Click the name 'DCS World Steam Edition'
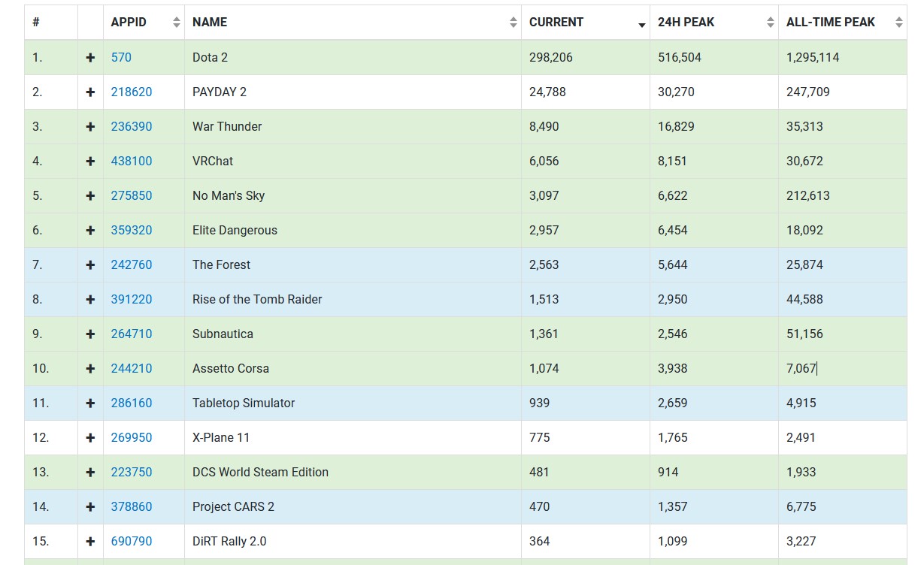Screen dimensions: 924x565 click(260, 472)
